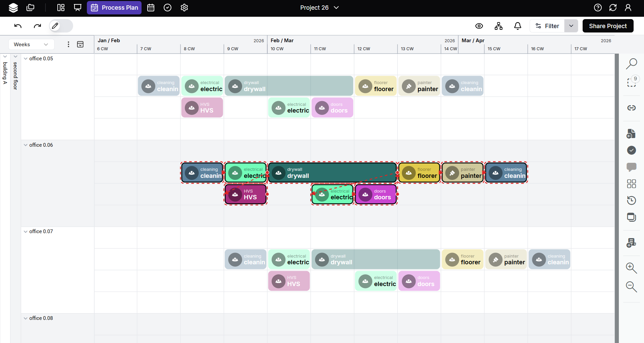644x343 pixels.
Task: Open the Weeks timescale dropdown
Action: pos(31,45)
